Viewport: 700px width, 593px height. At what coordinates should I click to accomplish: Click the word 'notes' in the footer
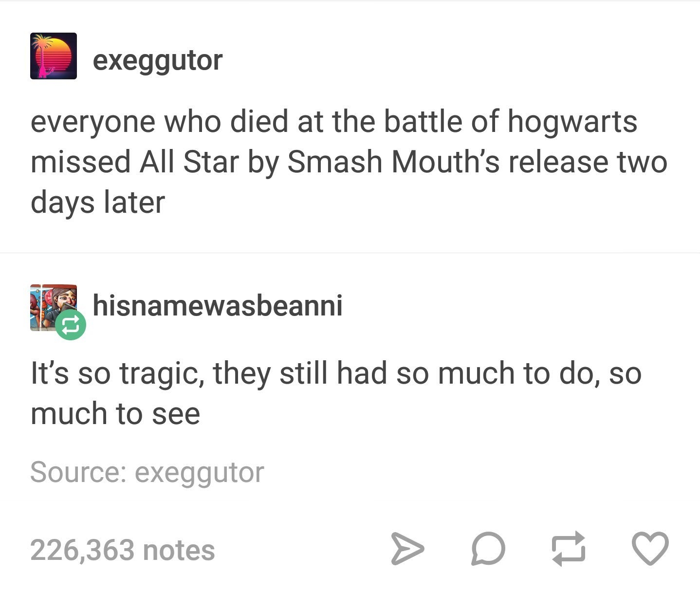(179, 551)
